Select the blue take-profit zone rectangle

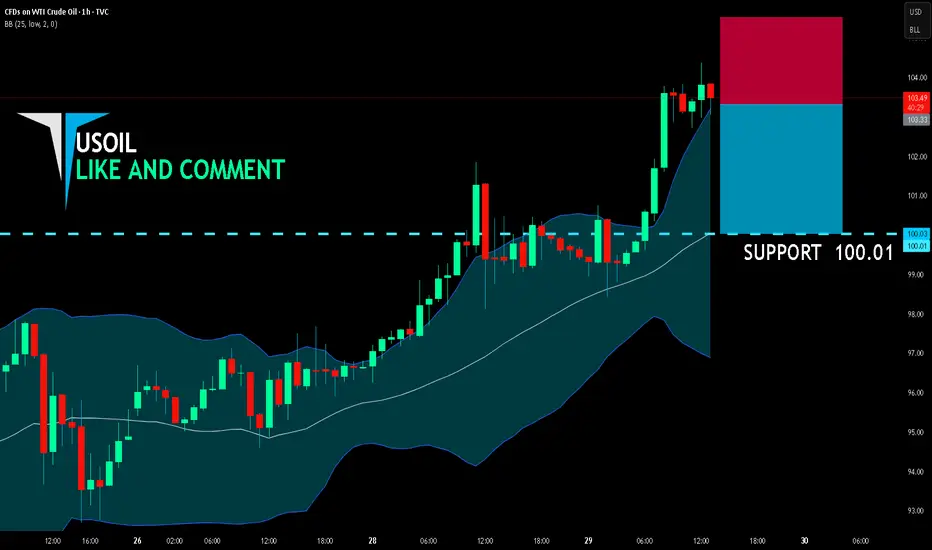coord(781,169)
